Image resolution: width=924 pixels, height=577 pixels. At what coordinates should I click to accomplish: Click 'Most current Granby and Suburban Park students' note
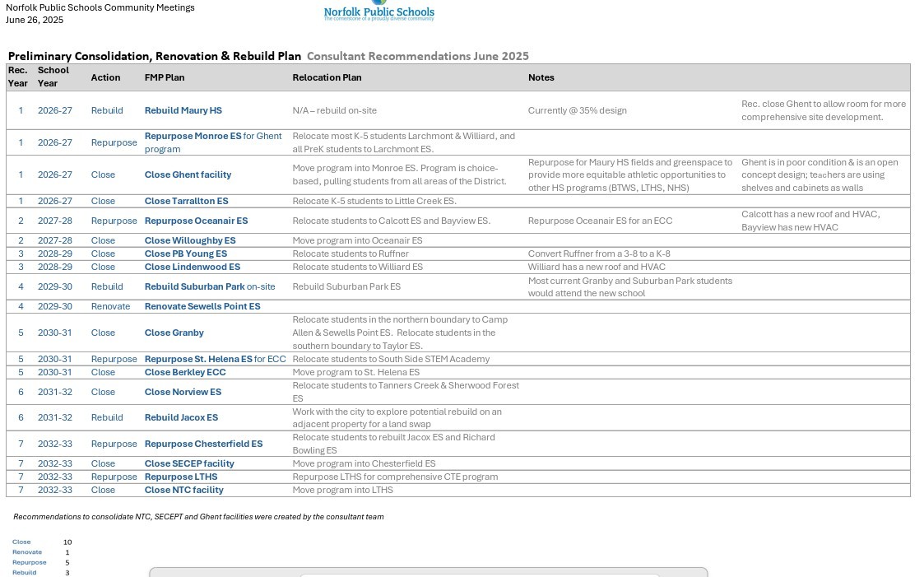pos(630,287)
